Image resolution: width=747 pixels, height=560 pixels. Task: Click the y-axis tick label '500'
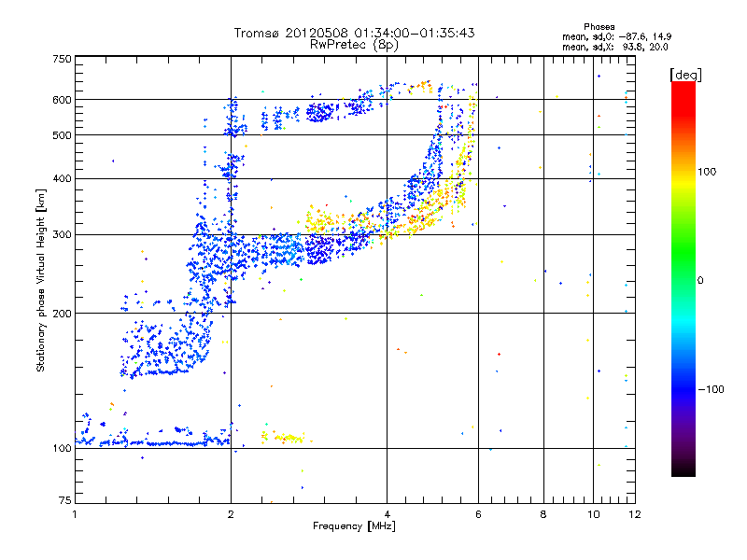(x=62, y=135)
